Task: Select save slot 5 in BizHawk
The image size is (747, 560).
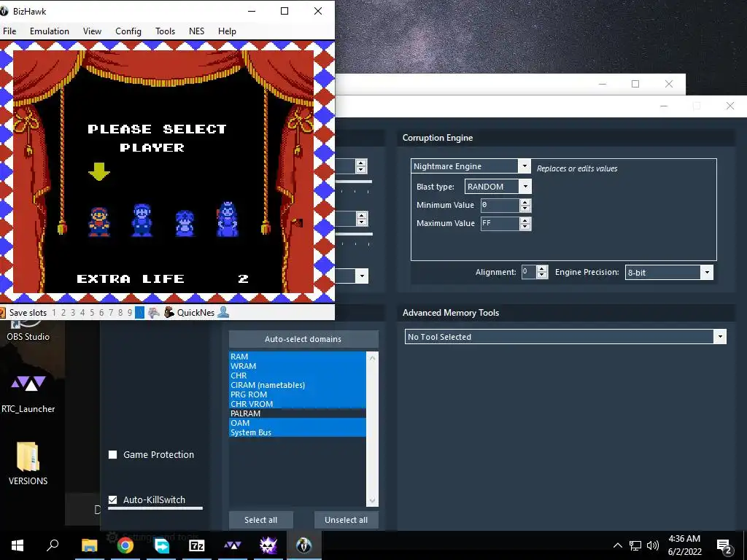Action: (92, 313)
